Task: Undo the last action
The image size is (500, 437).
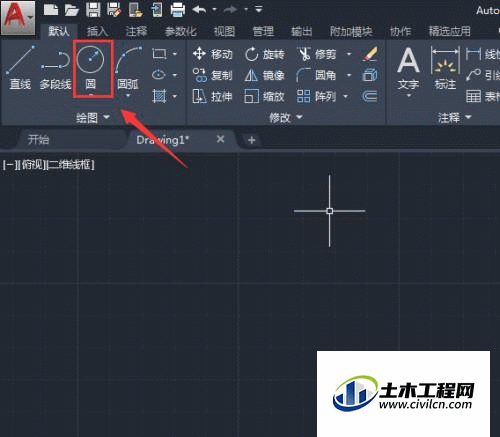Action: tap(199, 10)
